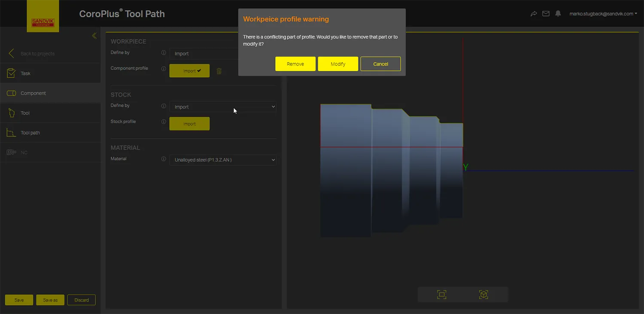Show info for Material
Viewport: 644px width, 314px height.
(x=163, y=159)
